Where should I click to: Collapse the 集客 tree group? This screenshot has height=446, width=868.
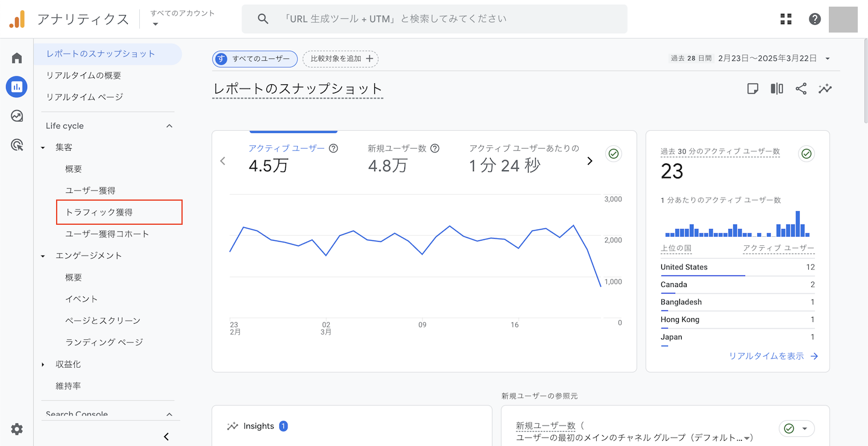[43, 148]
